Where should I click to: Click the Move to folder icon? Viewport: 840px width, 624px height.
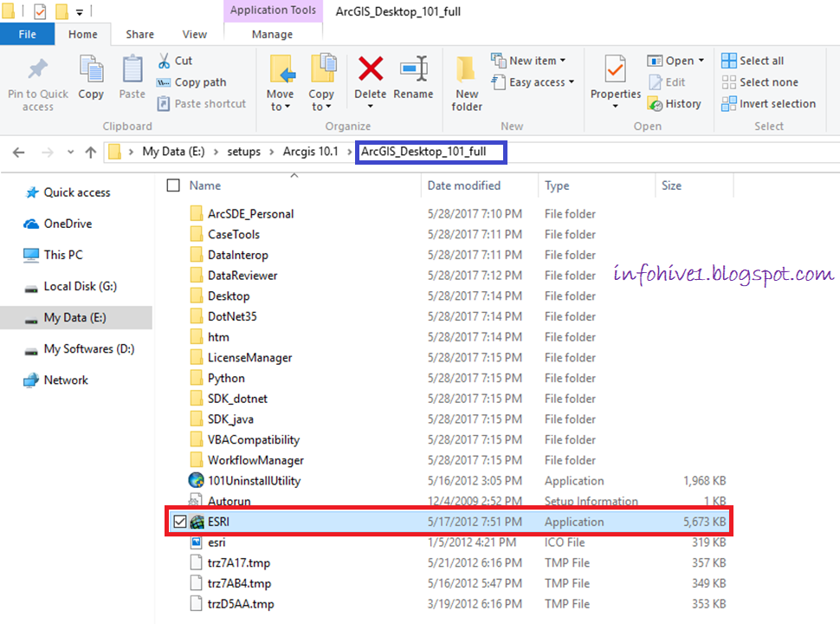(x=281, y=68)
